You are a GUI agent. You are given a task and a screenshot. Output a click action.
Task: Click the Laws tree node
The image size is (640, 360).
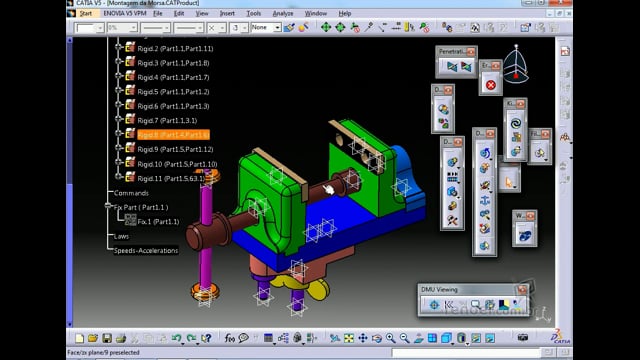click(121, 236)
